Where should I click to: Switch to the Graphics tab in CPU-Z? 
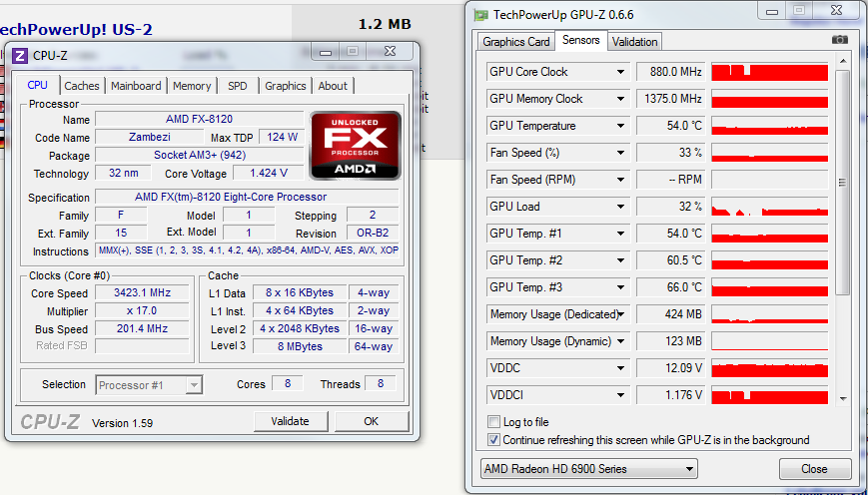(x=285, y=86)
